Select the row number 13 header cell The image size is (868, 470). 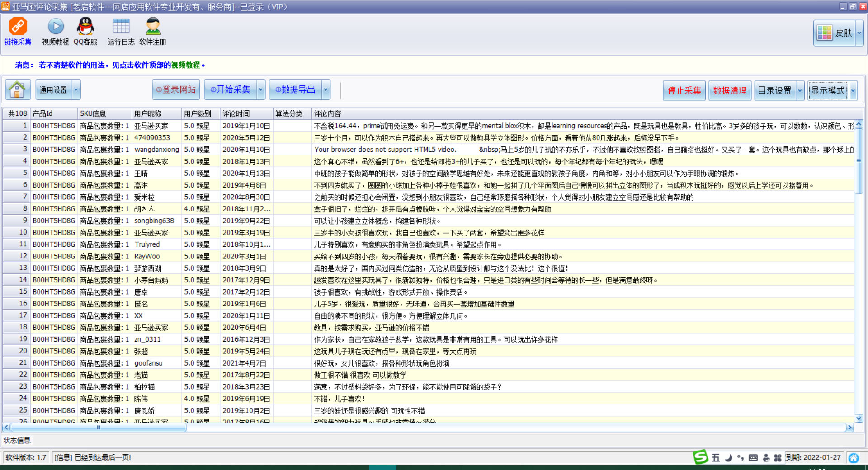(16, 268)
